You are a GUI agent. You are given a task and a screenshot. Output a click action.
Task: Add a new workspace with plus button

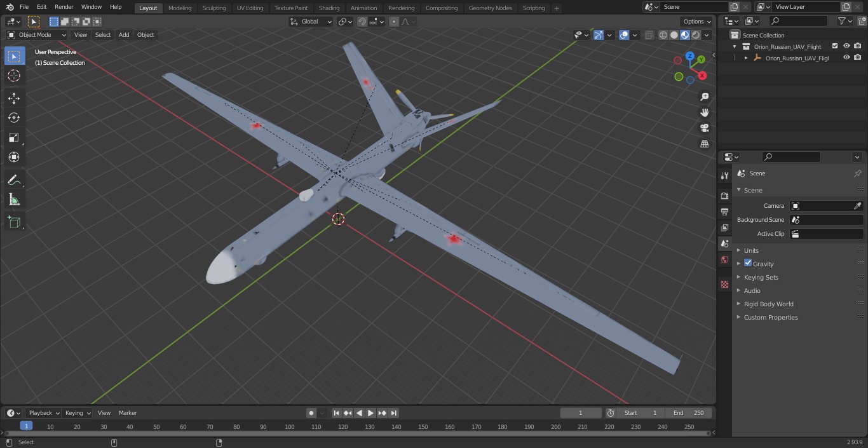click(557, 8)
